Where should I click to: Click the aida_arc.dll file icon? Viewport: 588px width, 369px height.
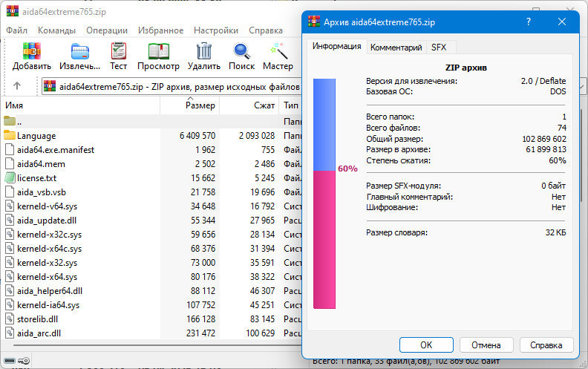click(x=10, y=333)
